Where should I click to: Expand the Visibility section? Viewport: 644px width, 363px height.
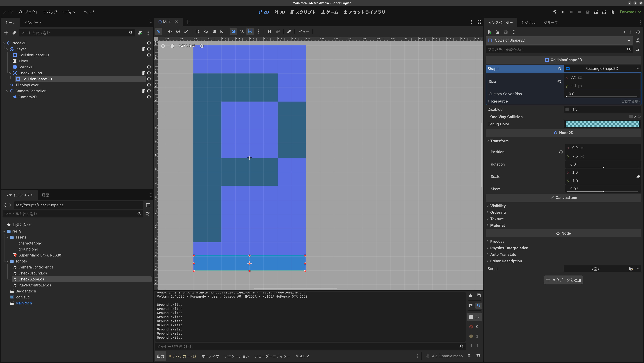pos(497,206)
